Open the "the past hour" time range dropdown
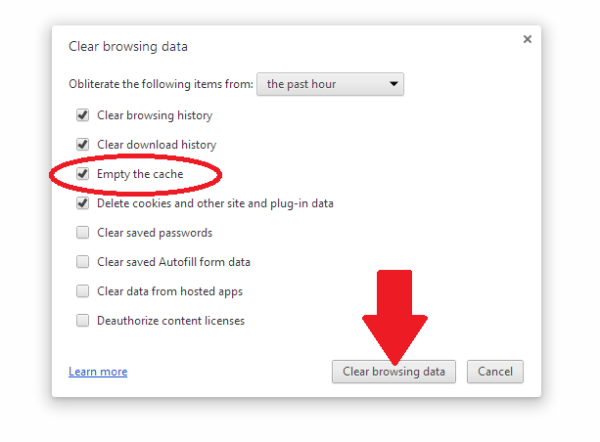This screenshot has height=442, width=600. pos(330,84)
